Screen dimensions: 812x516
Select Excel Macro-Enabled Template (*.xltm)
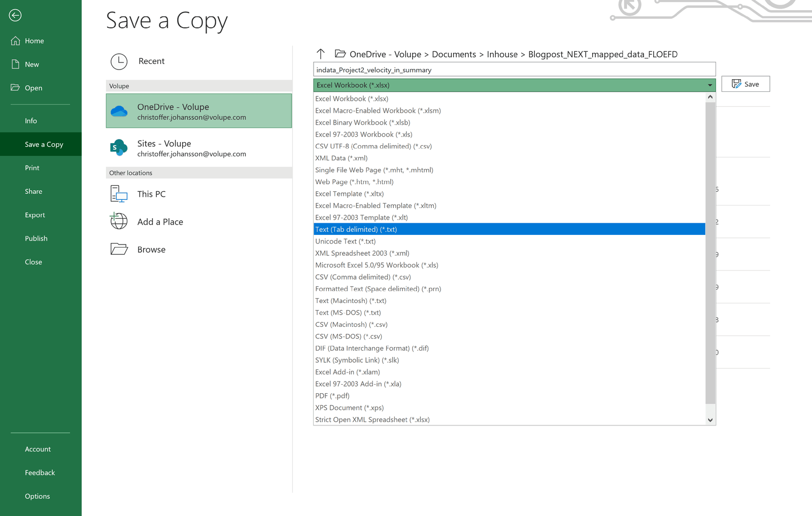[510, 205]
